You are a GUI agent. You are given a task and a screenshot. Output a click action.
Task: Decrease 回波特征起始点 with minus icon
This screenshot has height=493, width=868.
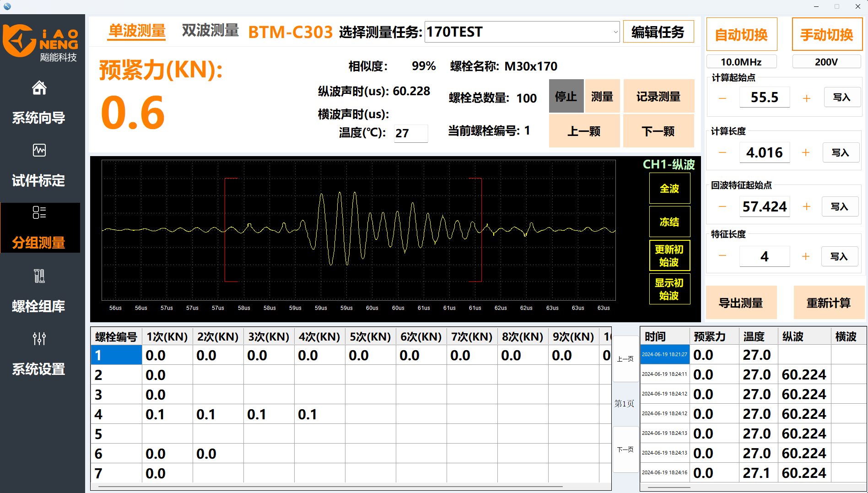[x=722, y=206]
